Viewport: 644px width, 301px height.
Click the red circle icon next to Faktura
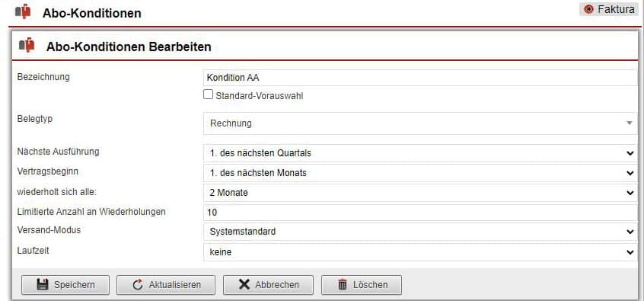[x=588, y=9]
